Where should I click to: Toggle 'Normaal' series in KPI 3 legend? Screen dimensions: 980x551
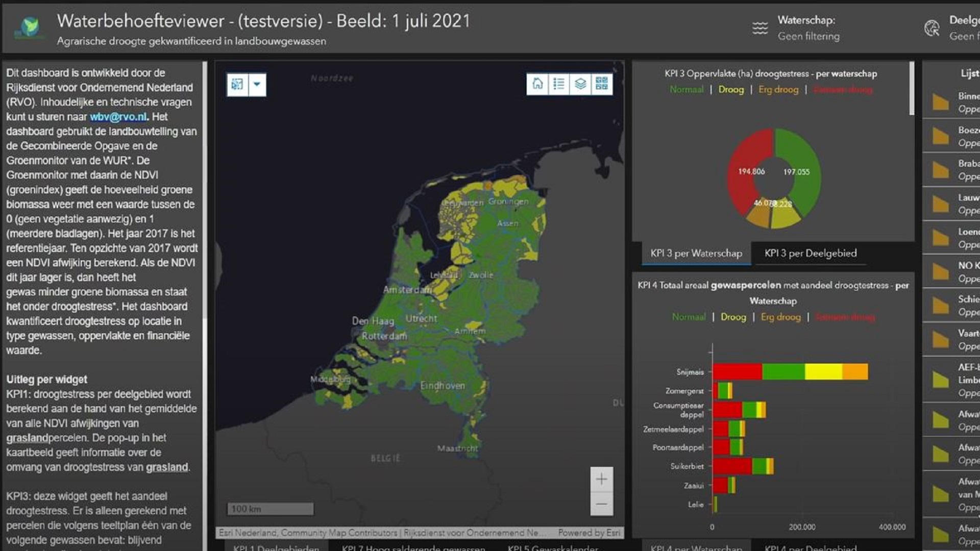pos(687,90)
